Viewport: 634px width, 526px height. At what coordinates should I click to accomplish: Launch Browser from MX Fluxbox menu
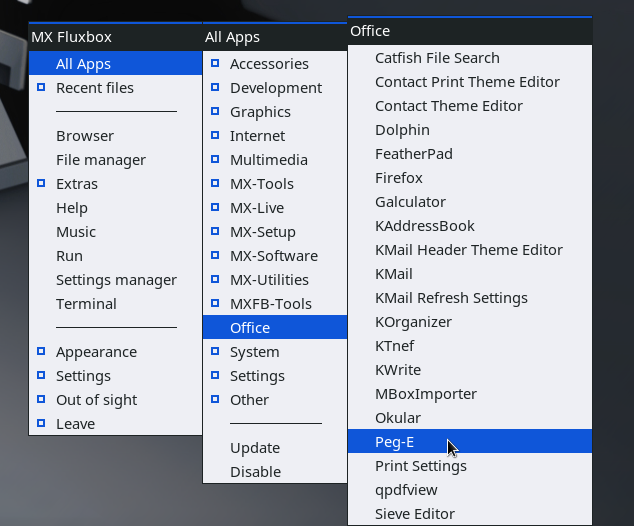pos(115,136)
